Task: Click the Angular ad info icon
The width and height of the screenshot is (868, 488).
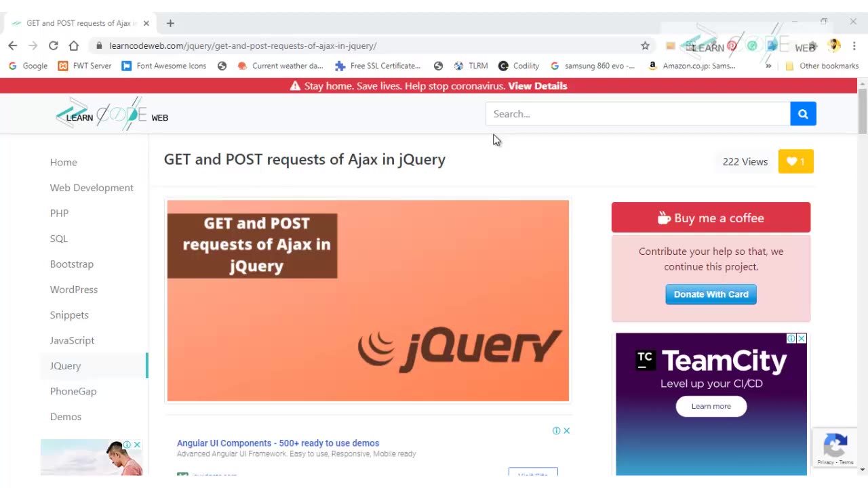Action: point(556,430)
